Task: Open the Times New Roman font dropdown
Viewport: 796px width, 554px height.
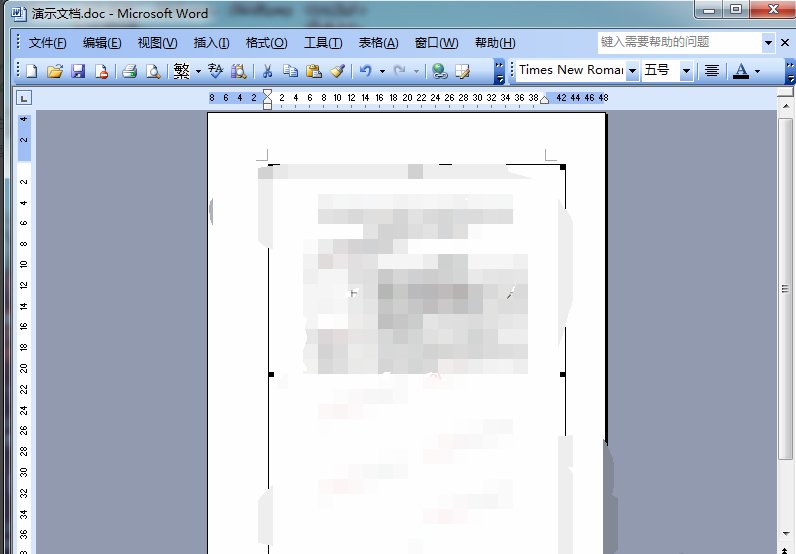Action: (x=633, y=71)
